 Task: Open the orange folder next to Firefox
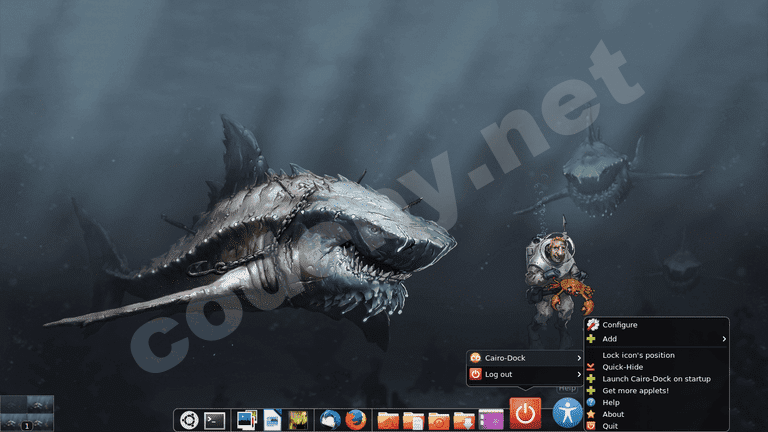pyautogui.click(x=388, y=421)
